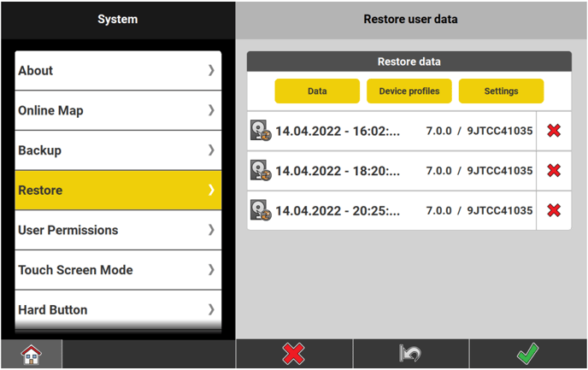This screenshot has height=370, width=588.
Task: Click the undo/back arrow icon at bottom
Action: point(411,354)
